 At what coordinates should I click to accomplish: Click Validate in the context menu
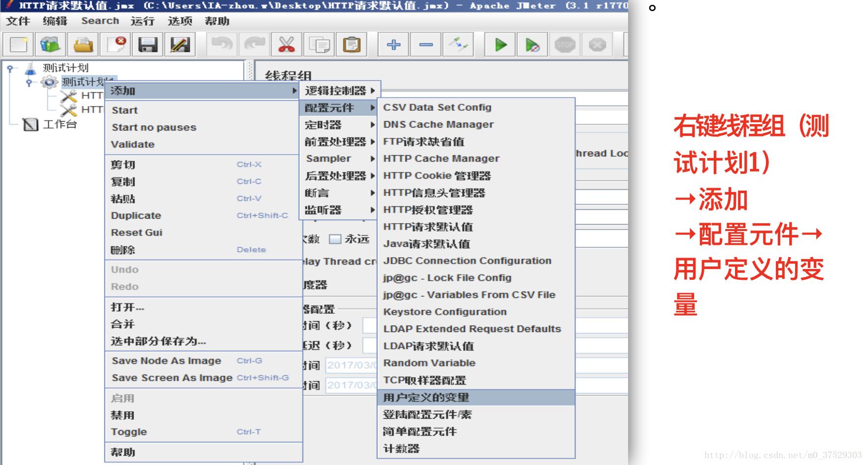click(x=133, y=144)
